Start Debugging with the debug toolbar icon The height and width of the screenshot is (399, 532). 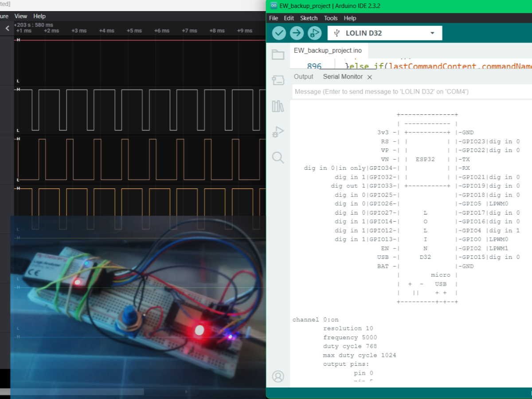pos(314,33)
